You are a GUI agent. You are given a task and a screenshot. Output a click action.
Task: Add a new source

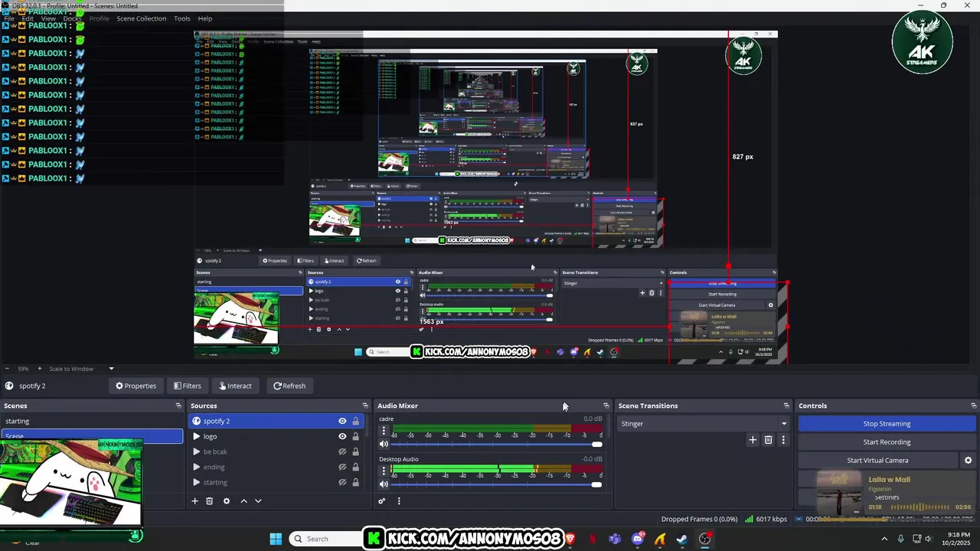point(194,501)
